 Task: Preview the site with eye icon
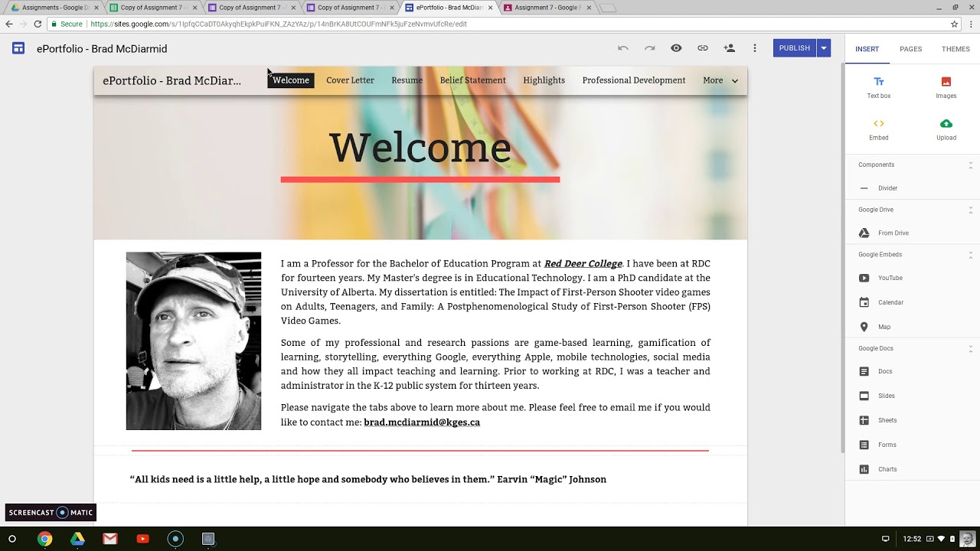tap(676, 48)
